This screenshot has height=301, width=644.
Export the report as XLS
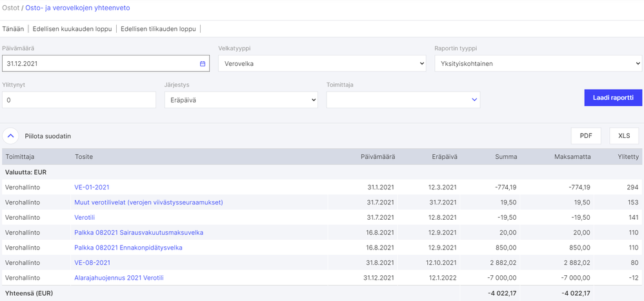tap(624, 136)
